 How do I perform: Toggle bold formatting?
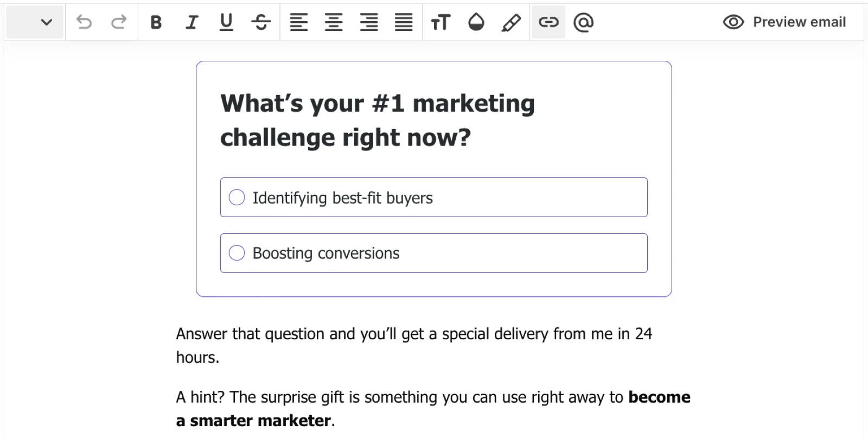(156, 22)
